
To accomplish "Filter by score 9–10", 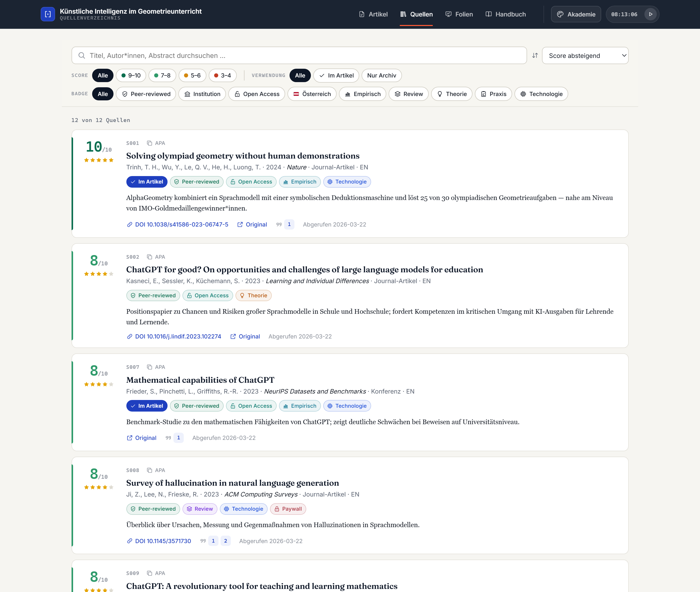I will tap(131, 75).
